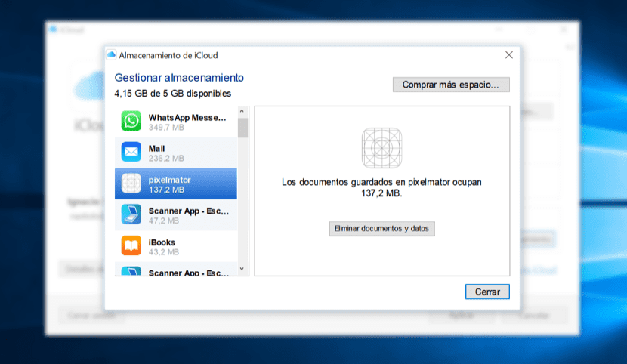Select the Scanner App 47,2 MB row
Screen dimensions: 627x364
click(x=176, y=215)
